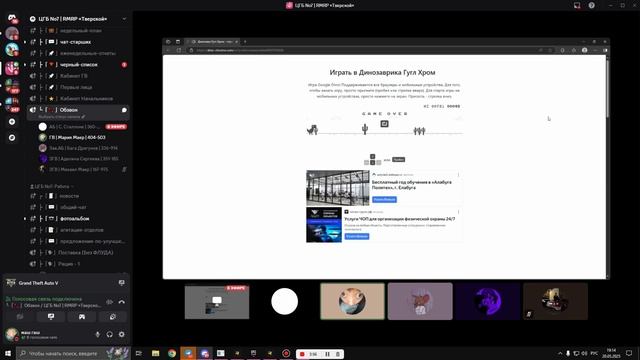This screenshot has width=640, height=360.
Task: Open the Add a Server plus icon
Action: click(12, 122)
